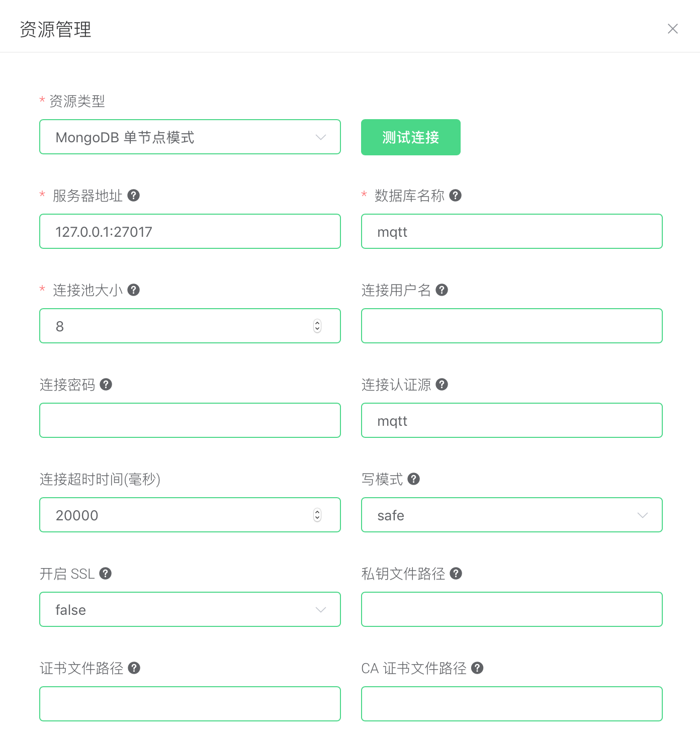Viewport: 700px width, 740px height.
Task: Expand the 写模式 safe dropdown
Action: click(x=511, y=515)
